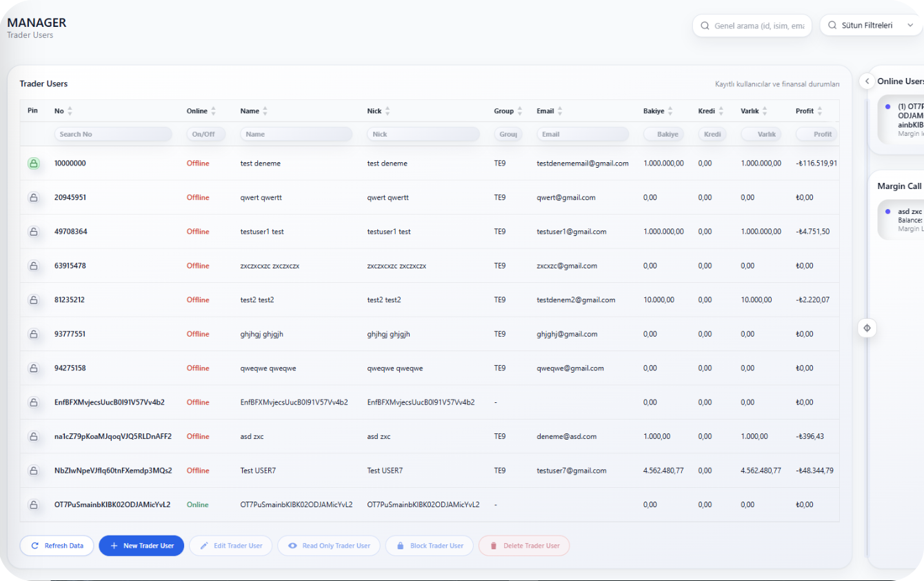
Task: Sort users by Email column
Action: 560,111
